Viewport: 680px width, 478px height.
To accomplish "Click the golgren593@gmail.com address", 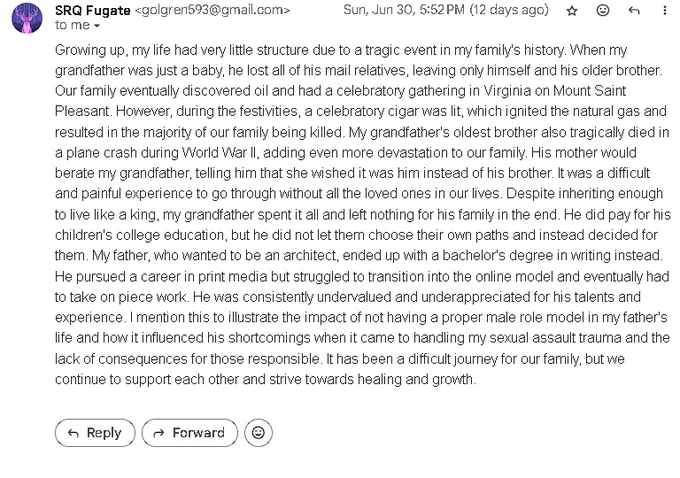I will (212, 10).
